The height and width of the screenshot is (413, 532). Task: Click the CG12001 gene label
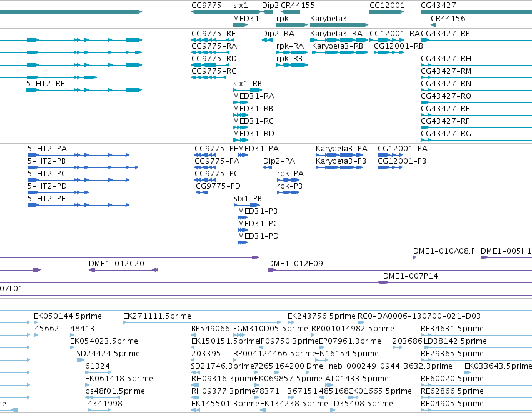click(387, 6)
